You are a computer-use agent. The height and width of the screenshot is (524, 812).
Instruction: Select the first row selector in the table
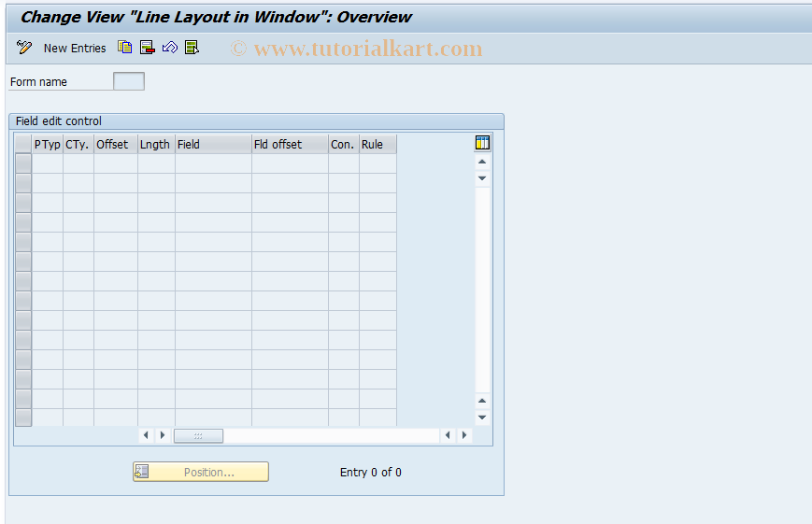click(23, 163)
